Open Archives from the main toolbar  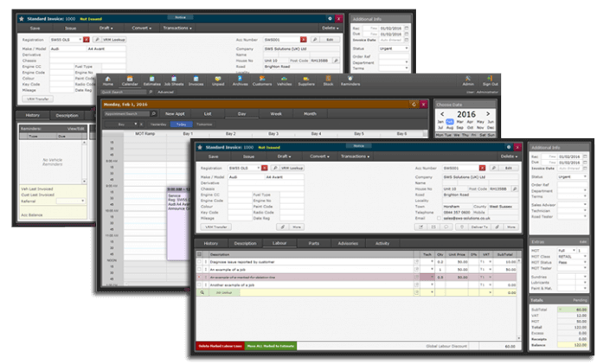(240, 81)
